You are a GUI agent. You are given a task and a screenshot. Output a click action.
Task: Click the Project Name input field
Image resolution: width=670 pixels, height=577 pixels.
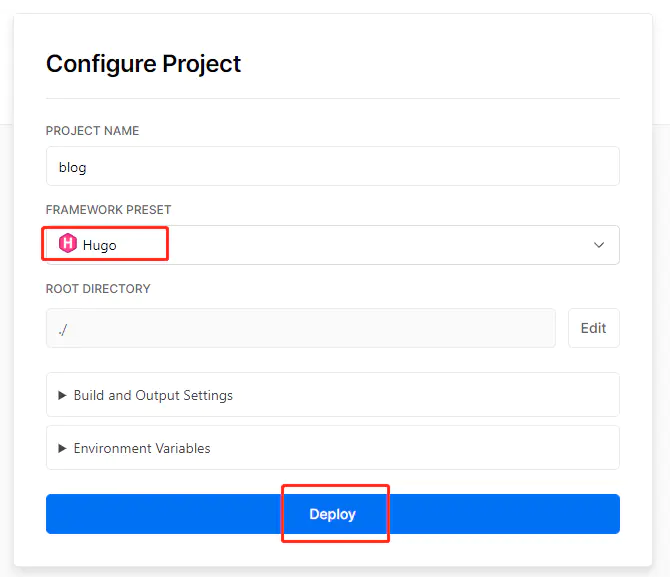tap(332, 166)
